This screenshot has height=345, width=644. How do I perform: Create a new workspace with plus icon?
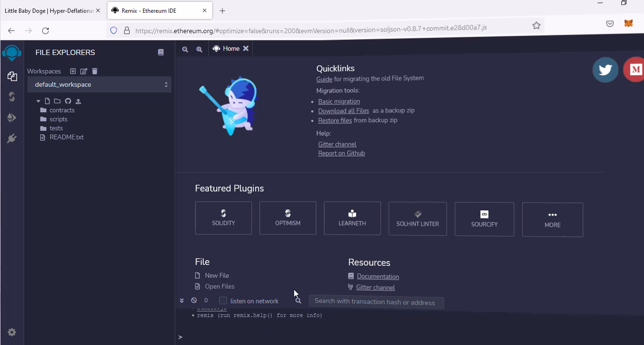tap(73, 71)
